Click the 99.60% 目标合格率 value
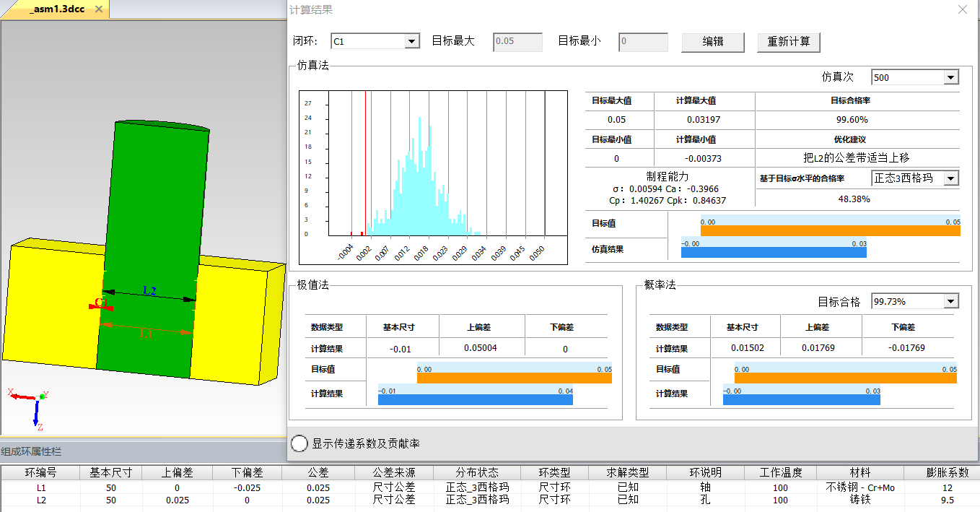The width and height of the screenshot is (980, 512). click(x=852, y=120)
